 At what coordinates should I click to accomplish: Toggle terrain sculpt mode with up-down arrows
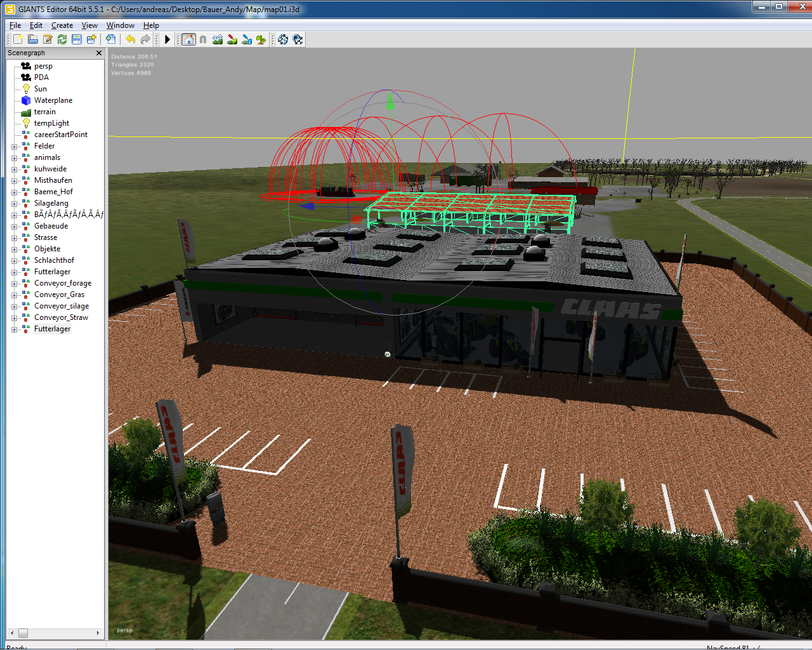point(218,39)
